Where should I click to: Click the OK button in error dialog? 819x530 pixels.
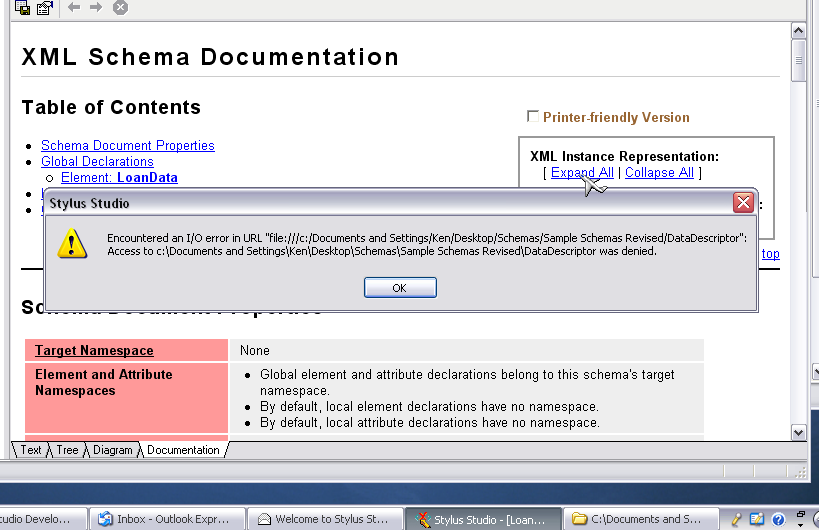(x=400, y=287)
